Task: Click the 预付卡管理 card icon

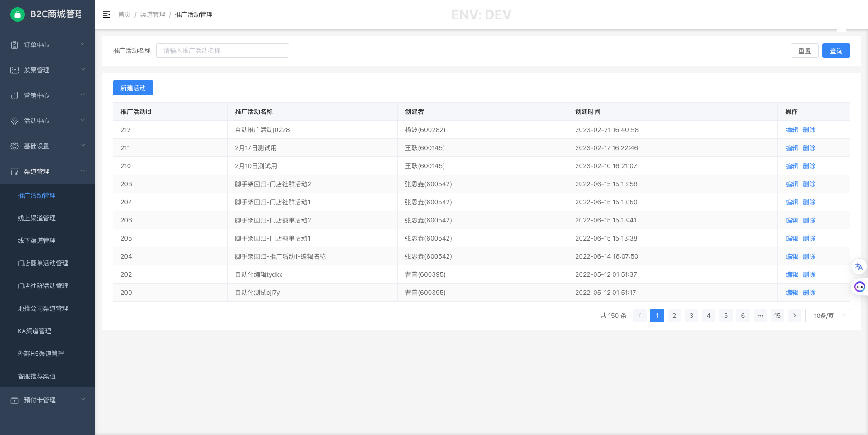Action: pyautogui.click(x=14, y=400)
